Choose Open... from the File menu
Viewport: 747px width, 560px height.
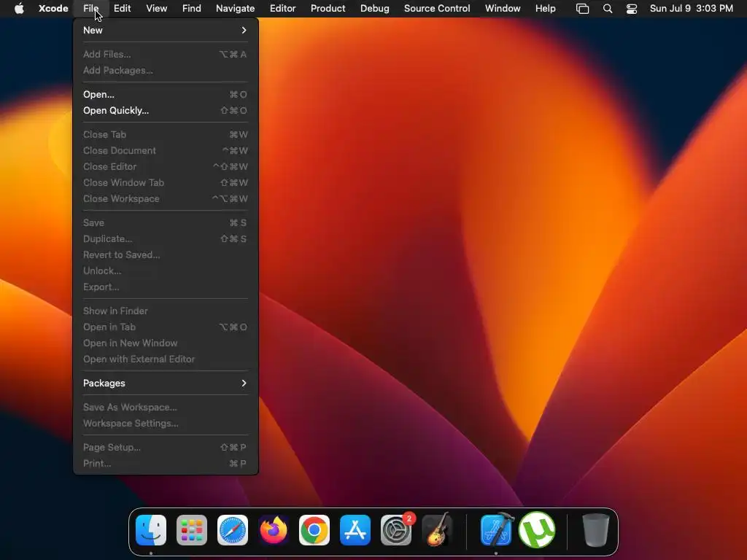tap(166, 94)
